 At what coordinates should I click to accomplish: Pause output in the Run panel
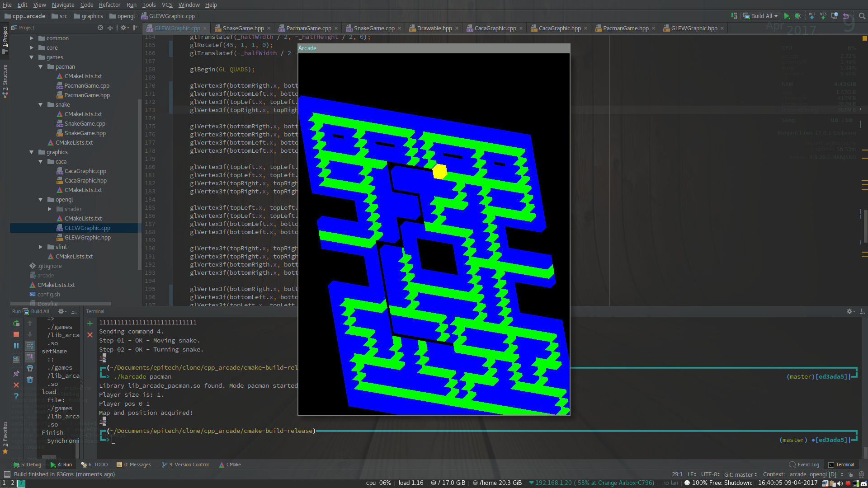(x=16, y=346)
